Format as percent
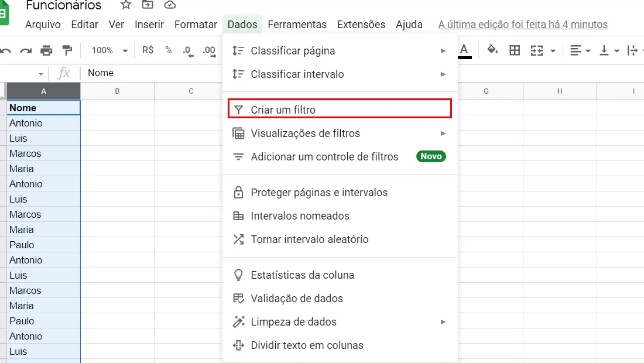This screenshot has height=363, width=644. click(169, 50)
